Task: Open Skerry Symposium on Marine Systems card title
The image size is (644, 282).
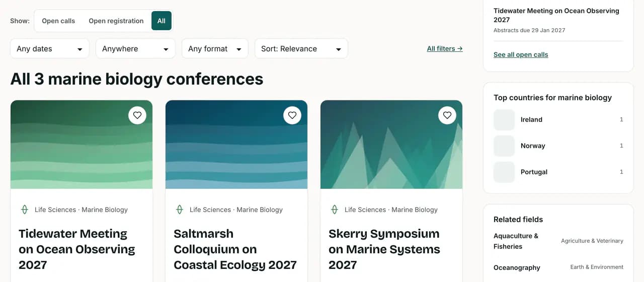Action: tap(384, 249)
